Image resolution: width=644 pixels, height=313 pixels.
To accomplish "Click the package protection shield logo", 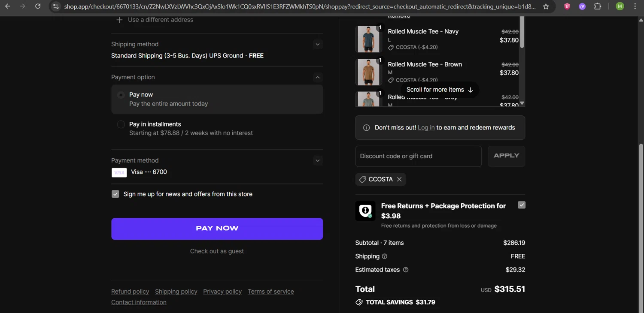I will 365,211.
